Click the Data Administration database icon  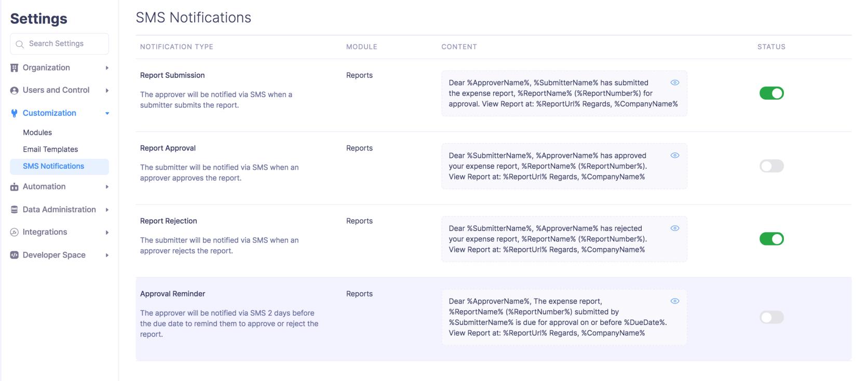pos(15,210)
